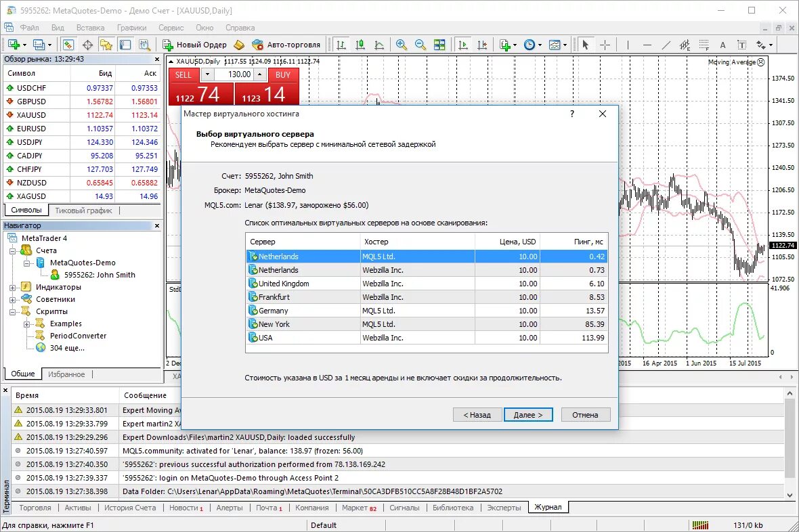This screenshot has width=799, height=532.
Task: Open the Маркет terminal tab
Action: [360, 508]
